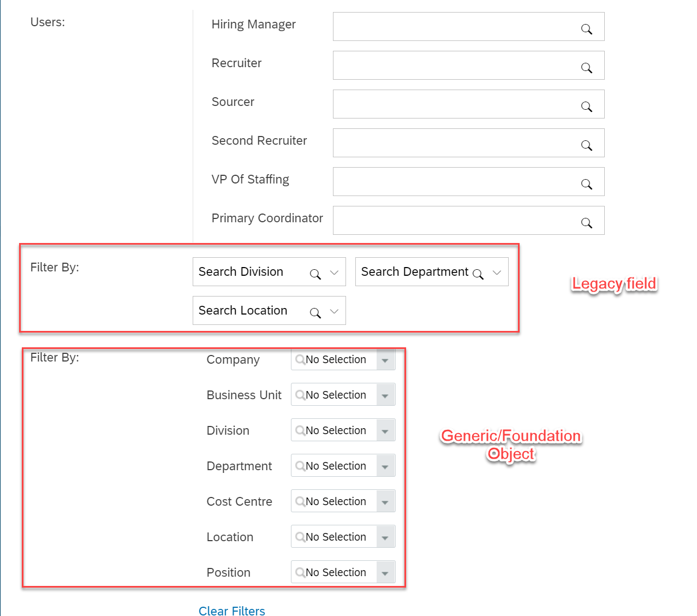Click the Search Location text box
The image size is (697, 616).
[269, 311]
